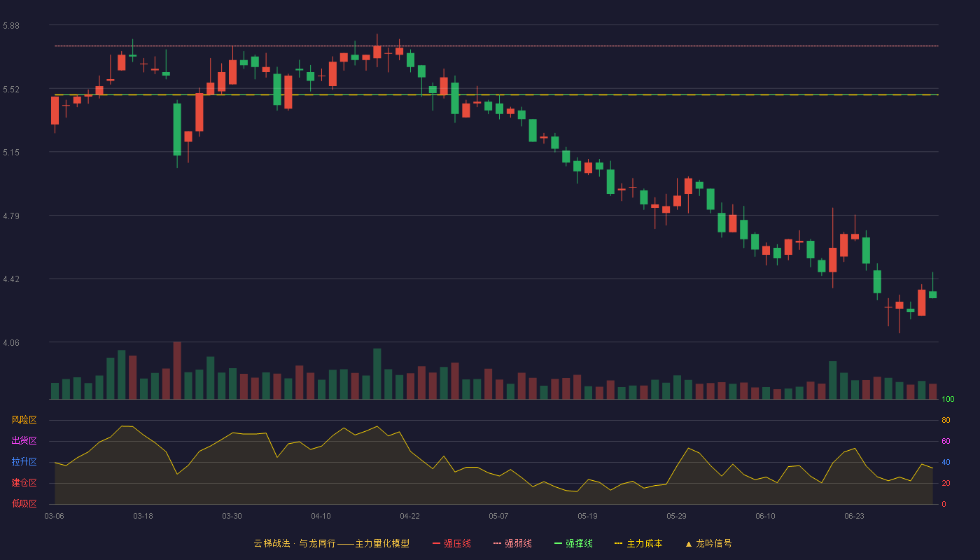Click the 云梯战法 title text
Image resolution: width=980 pixels, height=560 pixels.
(x=272, y=543)
